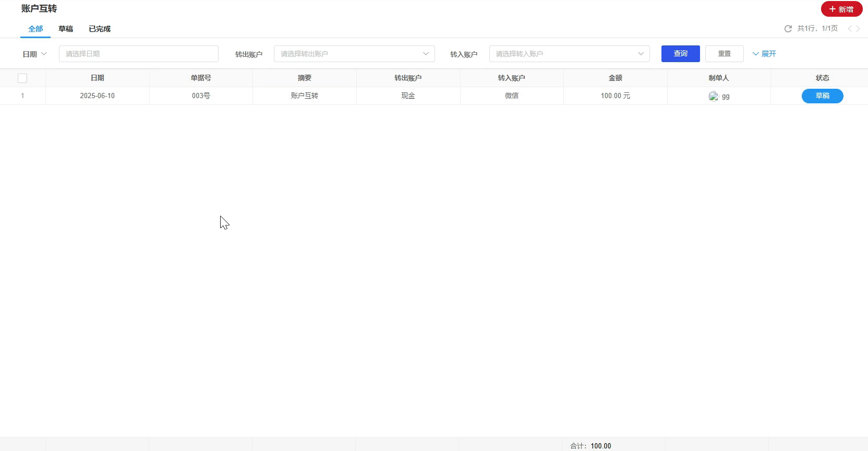Click the 制单人 column header

[719, 78]
